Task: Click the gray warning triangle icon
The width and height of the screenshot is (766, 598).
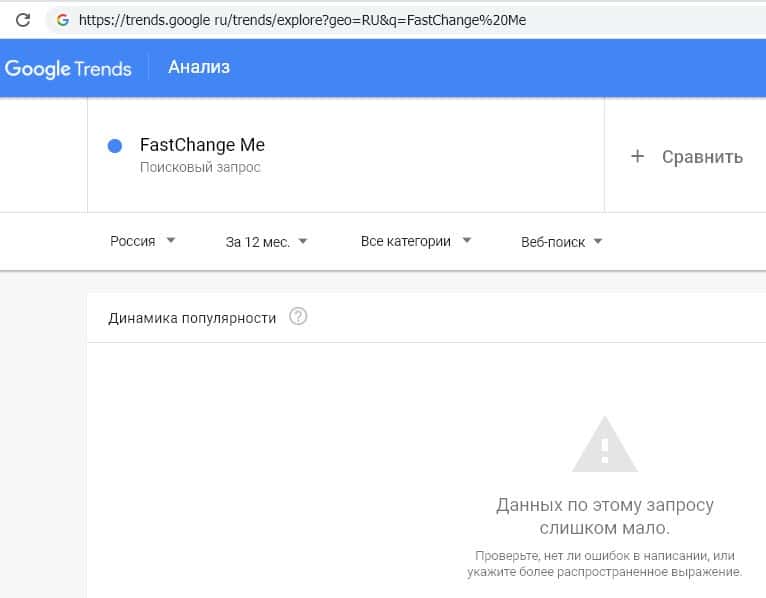Action: (604, 445)
